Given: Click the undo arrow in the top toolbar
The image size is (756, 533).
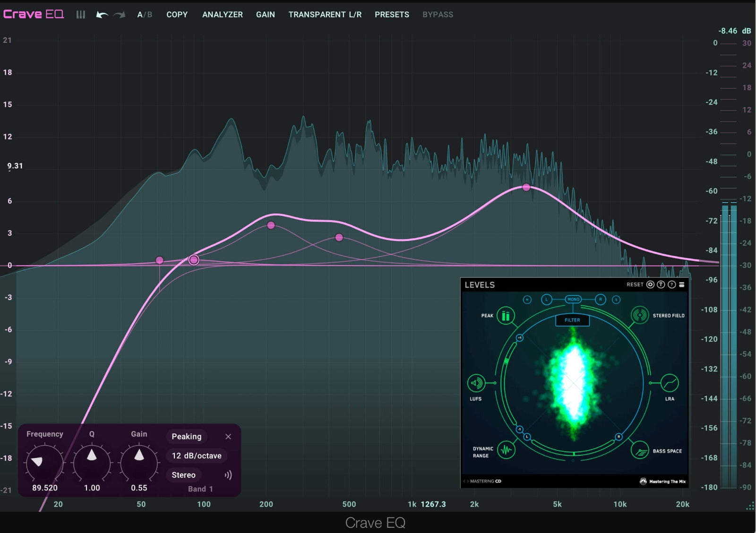Looking at the screenshot, I should 102,15.
